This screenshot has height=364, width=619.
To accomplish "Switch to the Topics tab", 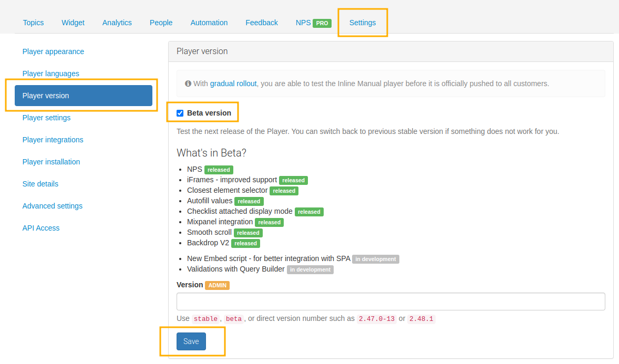I will (33, 23).
